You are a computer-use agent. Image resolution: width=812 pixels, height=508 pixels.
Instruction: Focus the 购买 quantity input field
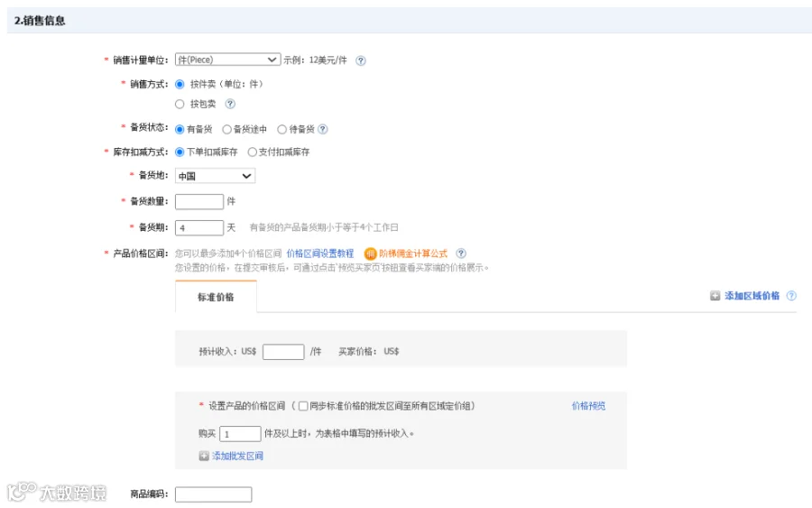[x=240, y=433]
